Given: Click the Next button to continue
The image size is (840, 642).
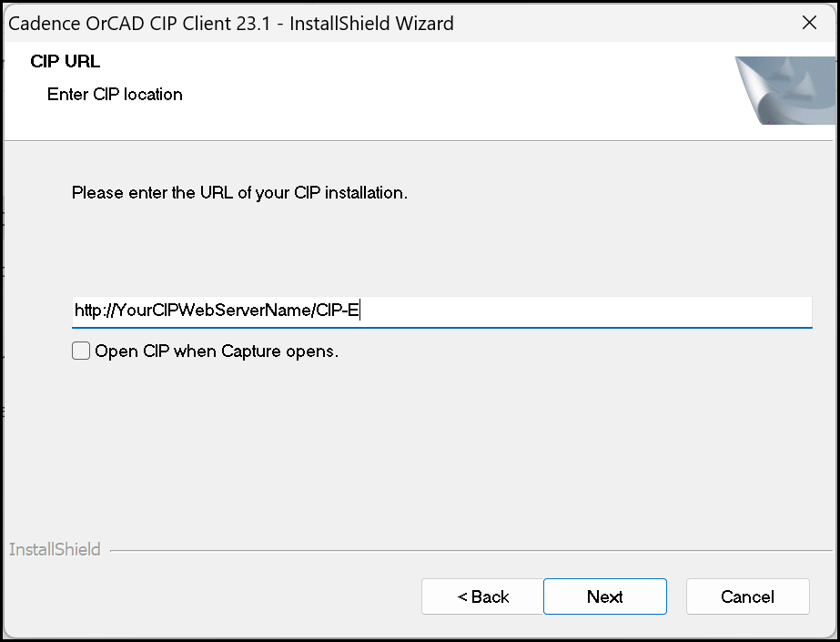Looking at the screenshot, I should (x=604, y=596).
